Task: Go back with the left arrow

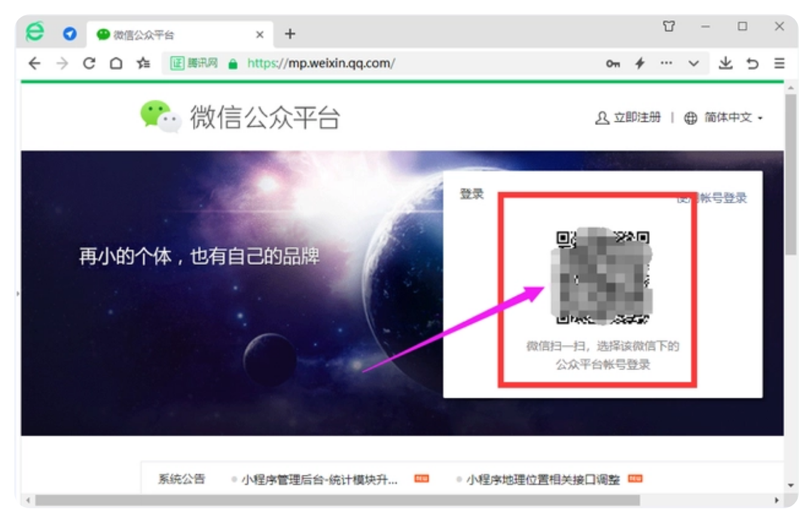Action: click(x=35, y=63)
